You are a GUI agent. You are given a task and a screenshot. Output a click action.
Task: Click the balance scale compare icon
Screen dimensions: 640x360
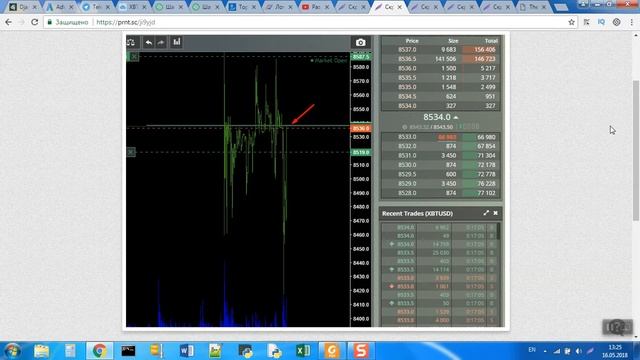pyautogui.click(x=131, y=42)
